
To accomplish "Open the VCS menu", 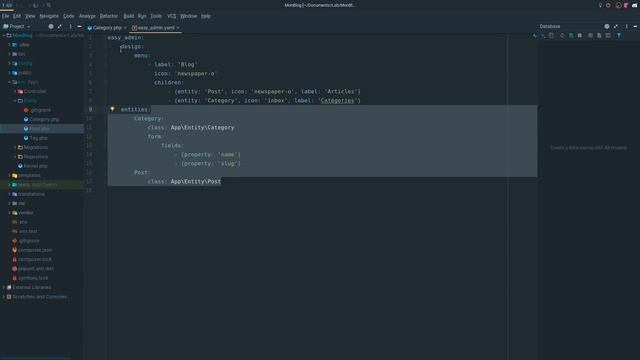I will pyautogui.click(x=171, y=16).
